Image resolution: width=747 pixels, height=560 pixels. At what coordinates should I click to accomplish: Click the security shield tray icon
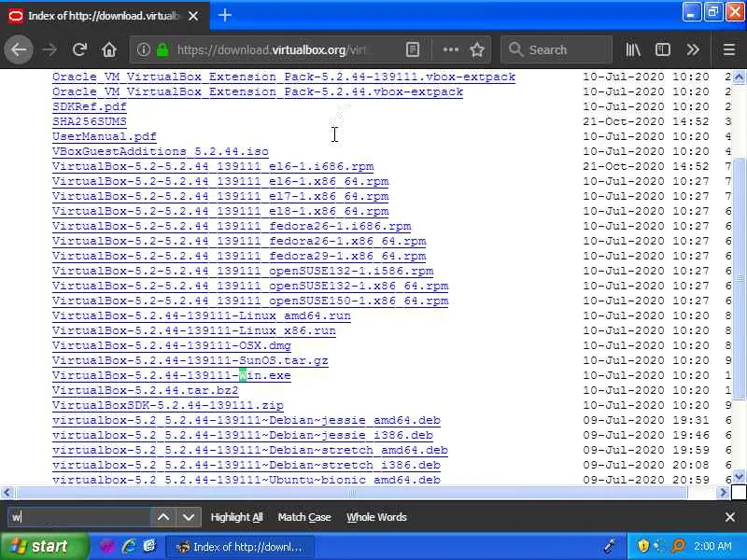pos(643,546)
